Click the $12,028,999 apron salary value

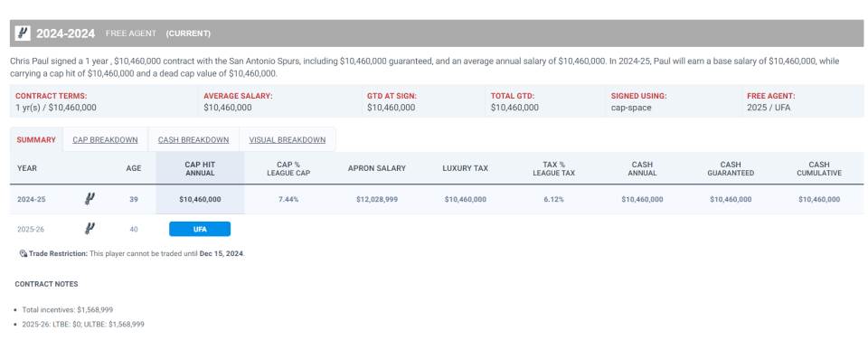tap(376, 199)
